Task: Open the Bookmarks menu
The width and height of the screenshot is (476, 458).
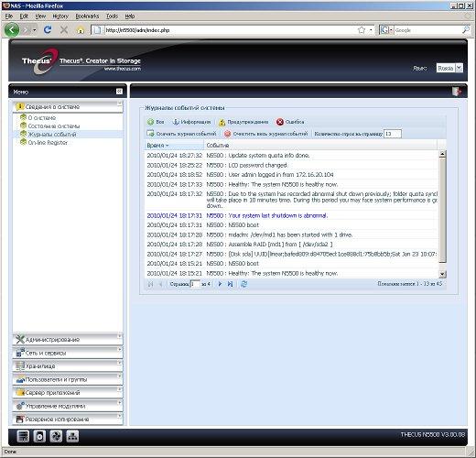Action: coord(87,16)
